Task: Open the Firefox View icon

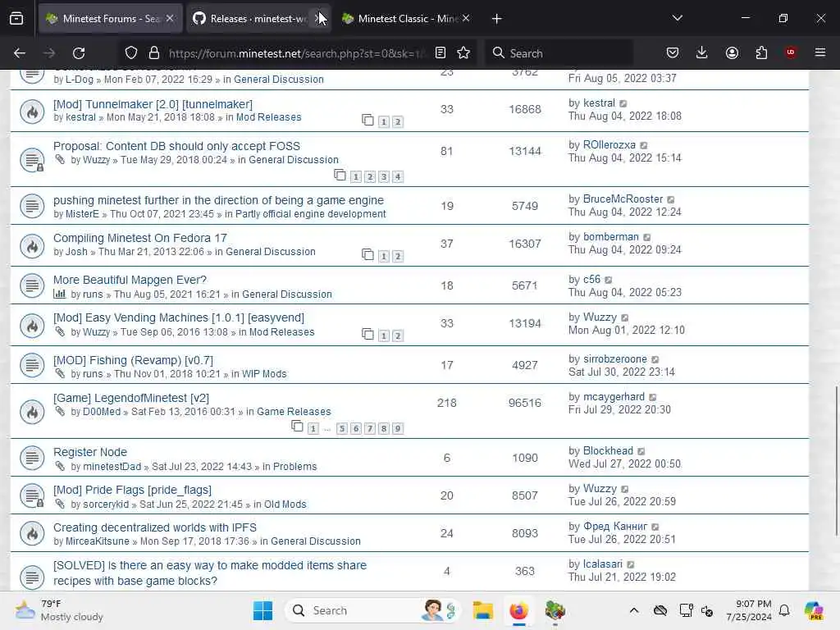Action: pyautogui.click(x=16, y=19)
